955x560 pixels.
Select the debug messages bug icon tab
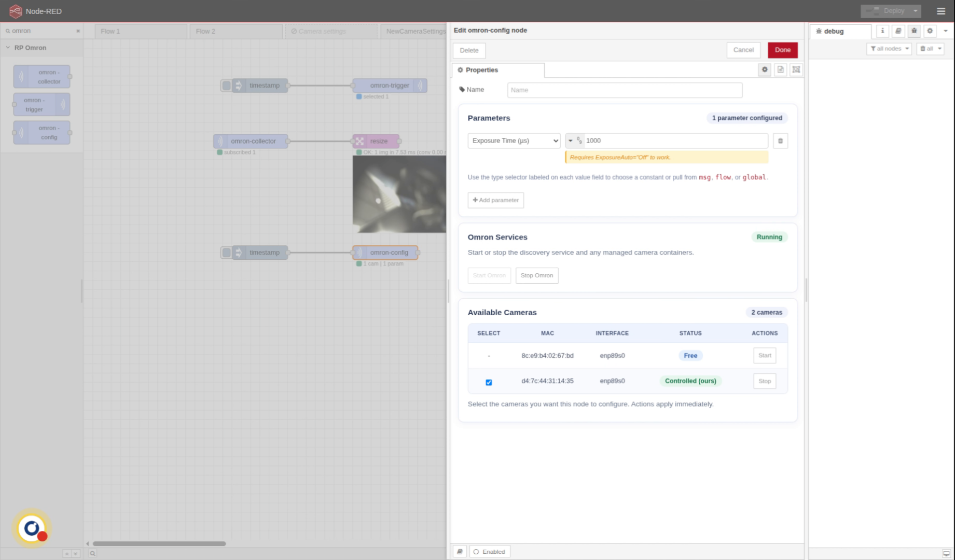tap(914, 31)
